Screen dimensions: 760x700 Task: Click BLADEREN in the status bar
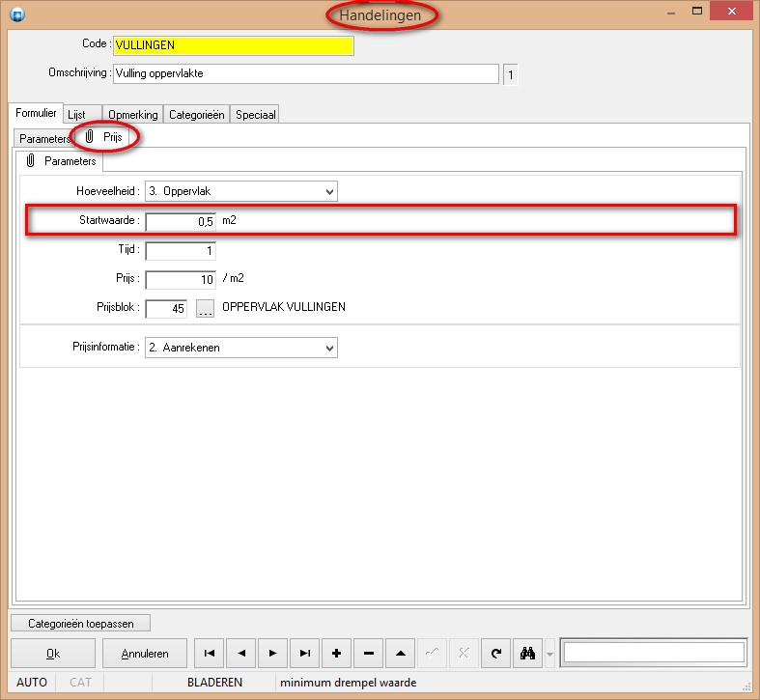pos(214,683)
